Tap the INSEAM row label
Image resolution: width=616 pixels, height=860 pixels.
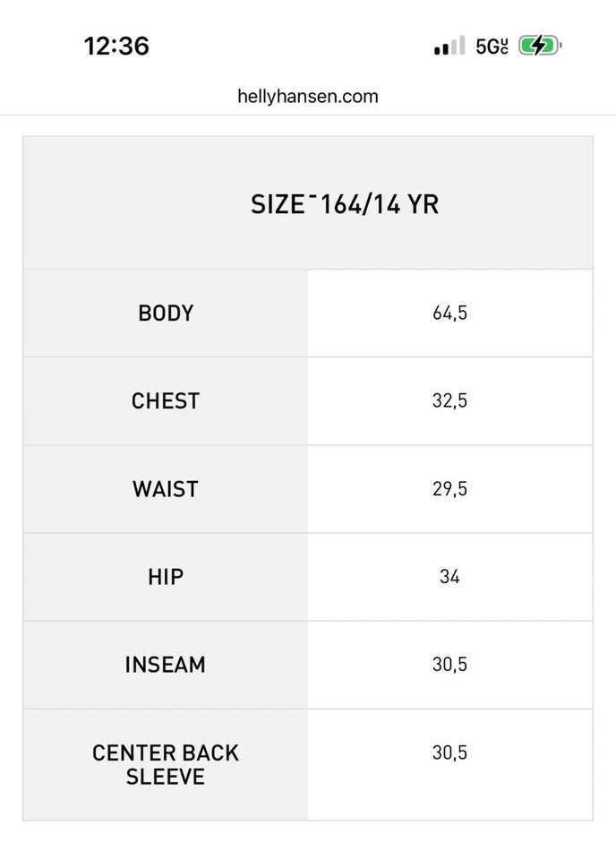(x=166, y=665)
